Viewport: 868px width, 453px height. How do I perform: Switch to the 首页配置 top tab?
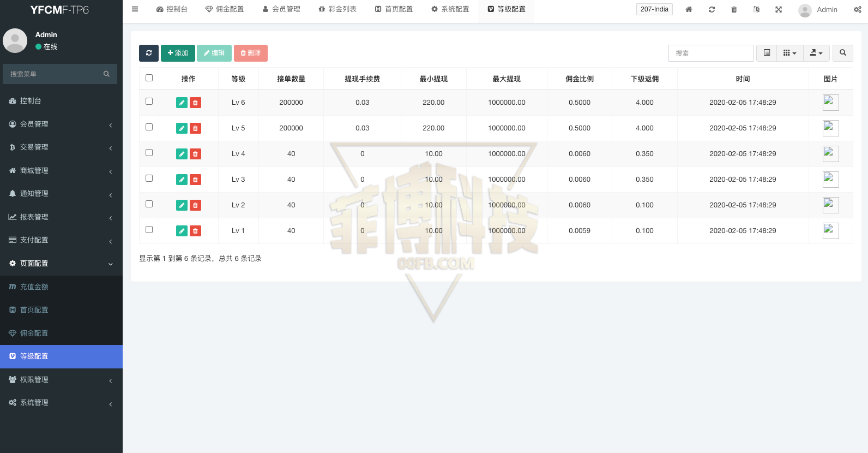click(394, 9)
